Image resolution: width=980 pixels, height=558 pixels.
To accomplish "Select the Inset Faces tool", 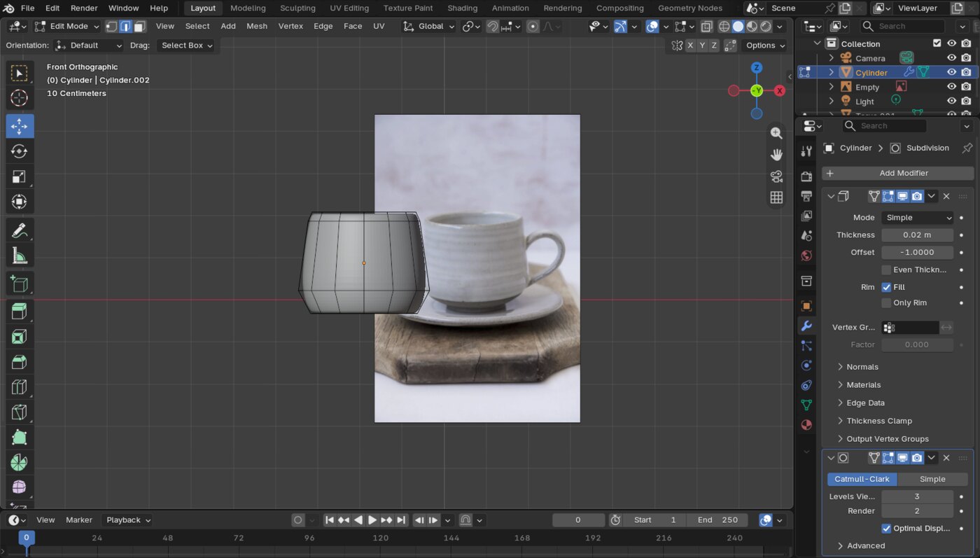I will click(x=20, y=337).
